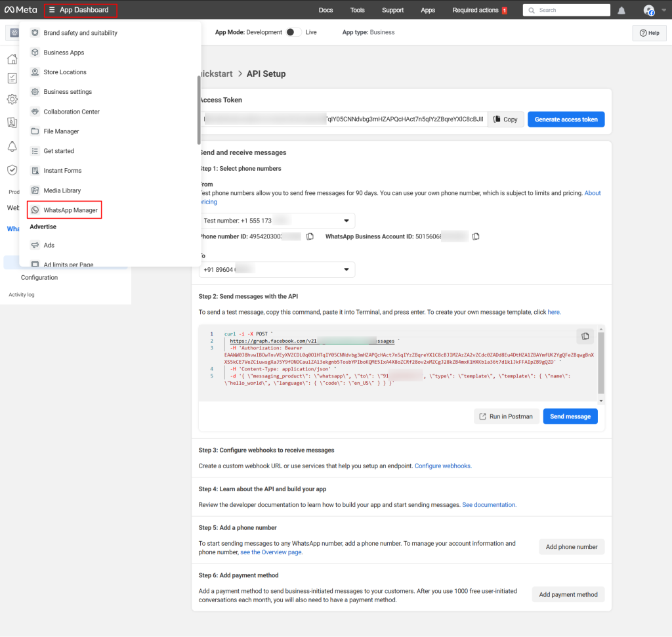
Task: Open Collaboration Center menu entry
Action: click(71, 112)
